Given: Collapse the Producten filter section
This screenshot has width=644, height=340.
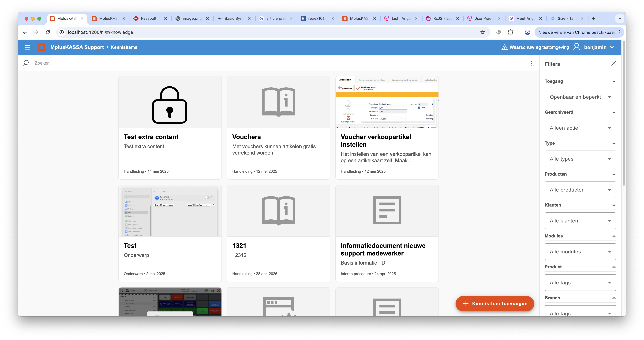Looking at the screenshot, I should click(614, 174).
